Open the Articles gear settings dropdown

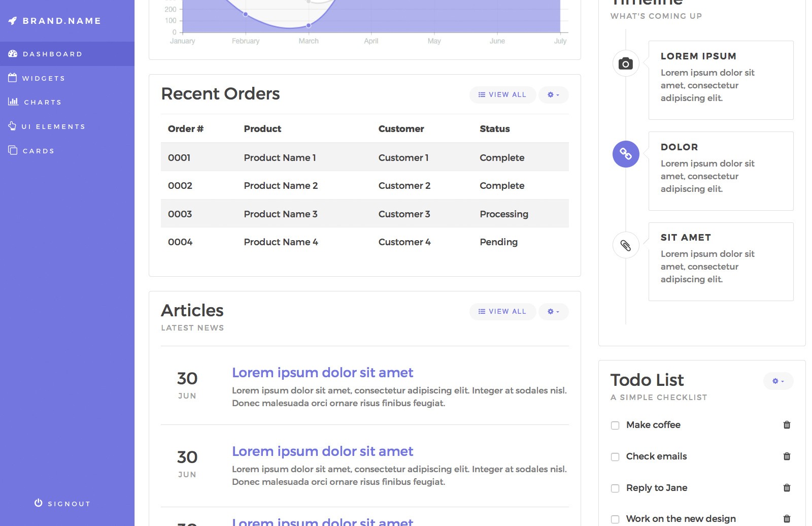tap(553, 312)
